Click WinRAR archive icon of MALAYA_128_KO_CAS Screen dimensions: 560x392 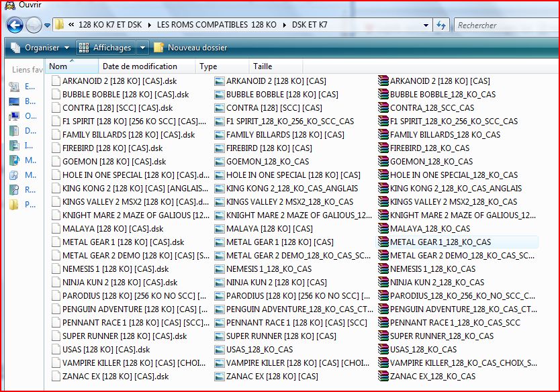(383, 228)
